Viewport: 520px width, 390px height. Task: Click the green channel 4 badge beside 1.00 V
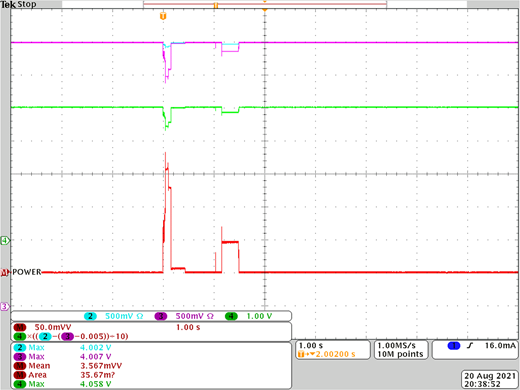(231, 316)
